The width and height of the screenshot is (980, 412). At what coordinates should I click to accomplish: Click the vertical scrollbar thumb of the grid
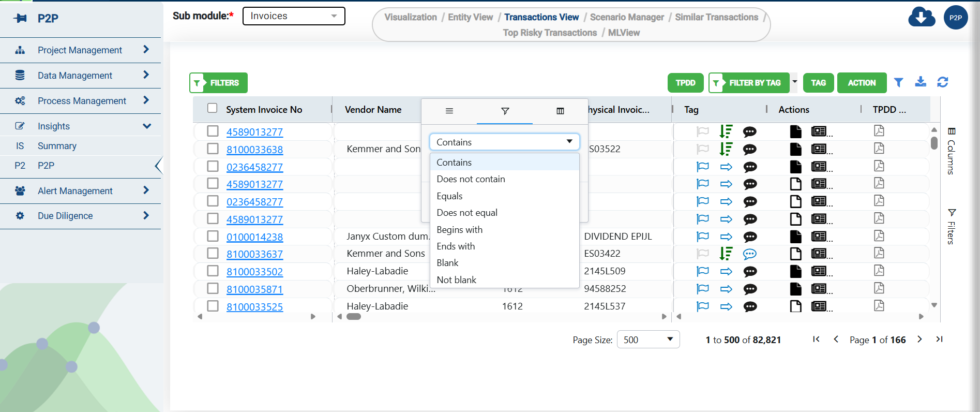click(934, 142)
